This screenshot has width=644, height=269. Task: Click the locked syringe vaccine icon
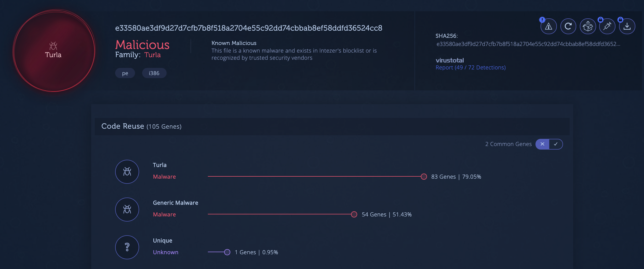(607, 26)
